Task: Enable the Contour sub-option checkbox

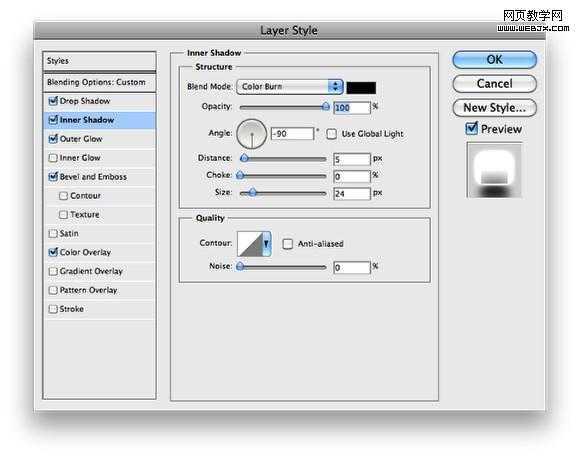Action: point(63,196)
